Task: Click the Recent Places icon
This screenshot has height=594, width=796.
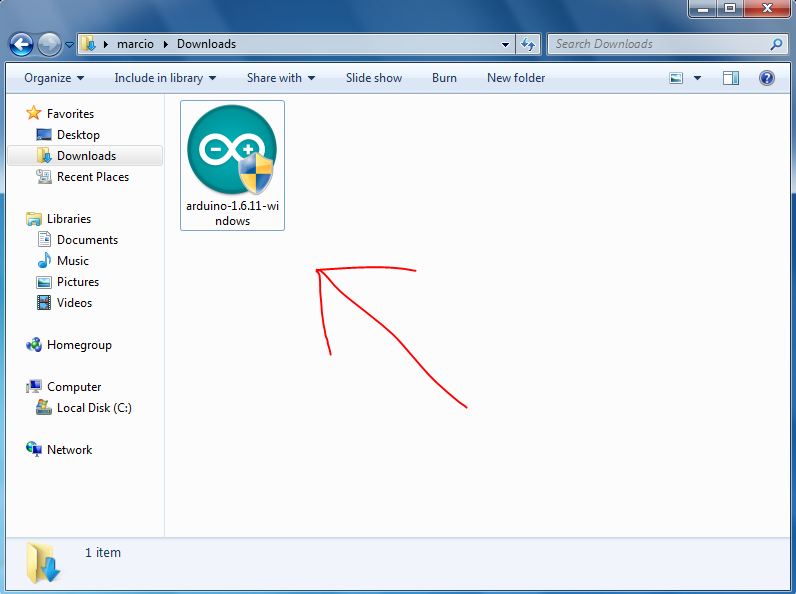Action: click(44, 176)
